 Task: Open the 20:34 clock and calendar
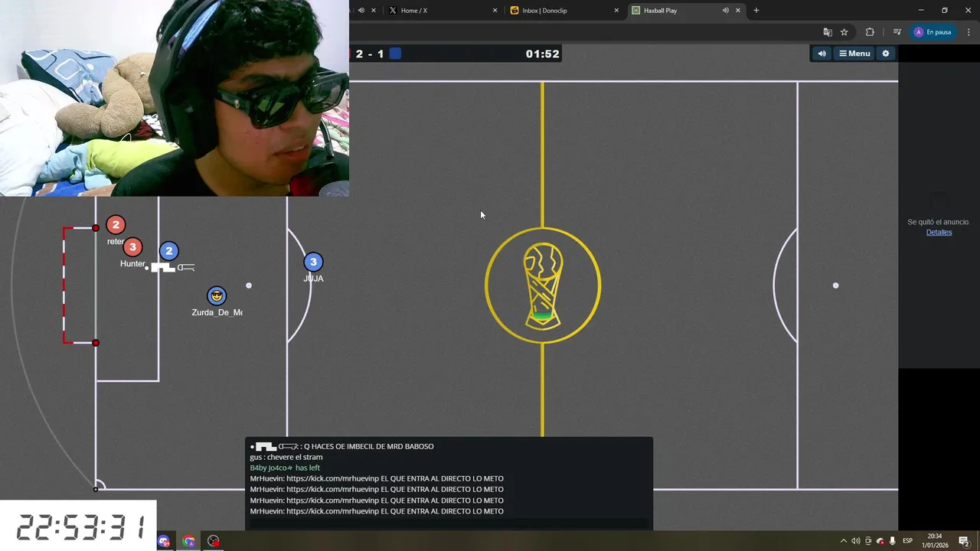[x=935, y=541]
